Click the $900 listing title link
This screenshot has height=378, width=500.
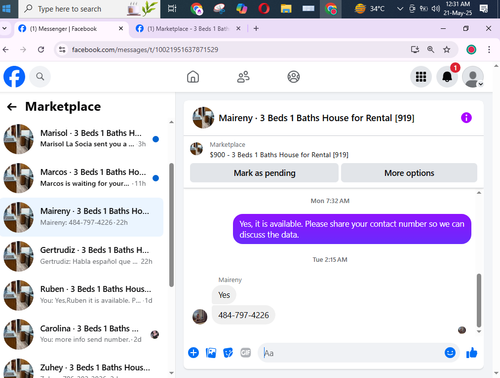[x=279, y=155]
